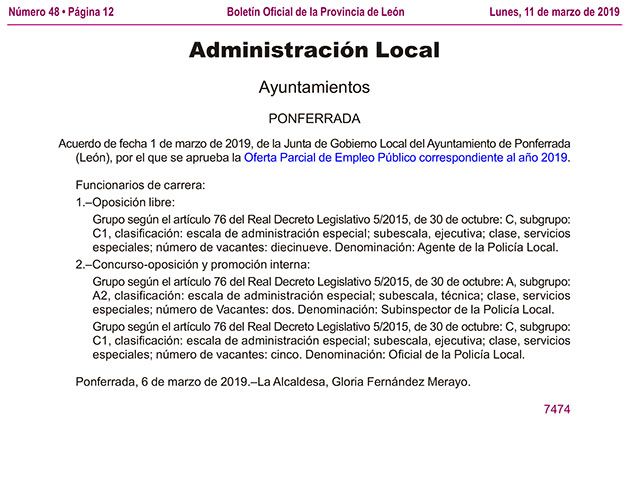Screen dimensions: 635x478
Task: Click the reference number 7474
Action: [x=556, y=409]
